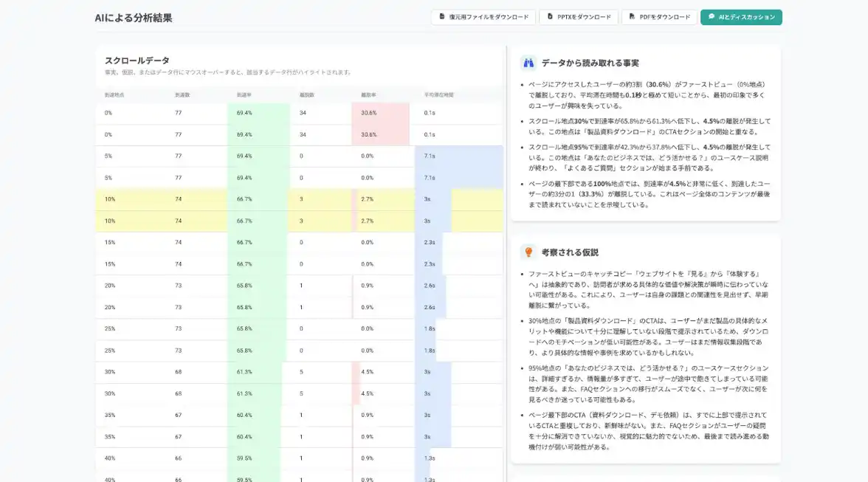Click the 平均滞在時間 column header
Screen dimensions: 868x482
438,95
